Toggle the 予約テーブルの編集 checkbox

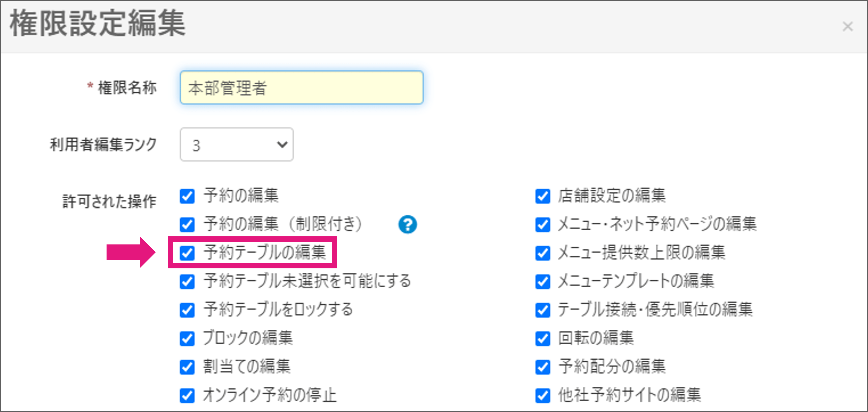[187, 253]
